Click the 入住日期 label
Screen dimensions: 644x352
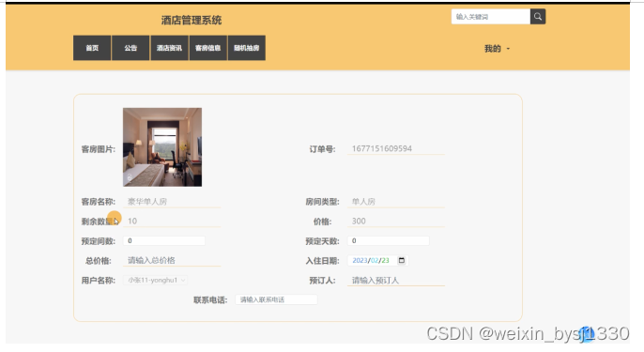(x=322, y=261)
